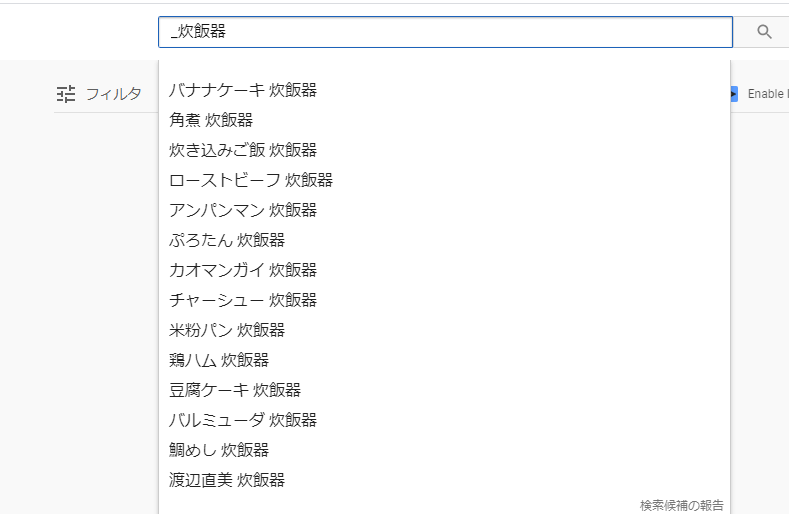Choose 炊き込みご飯 炊飯器 suggestion
This screenshot has width=789, height=514.
pyautogui.click(x=444, y=150)
